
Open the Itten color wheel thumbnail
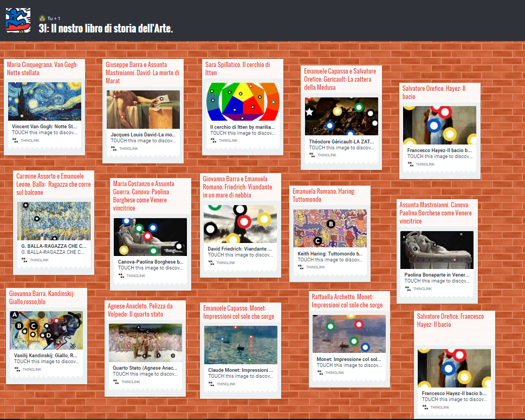[243, 102]
